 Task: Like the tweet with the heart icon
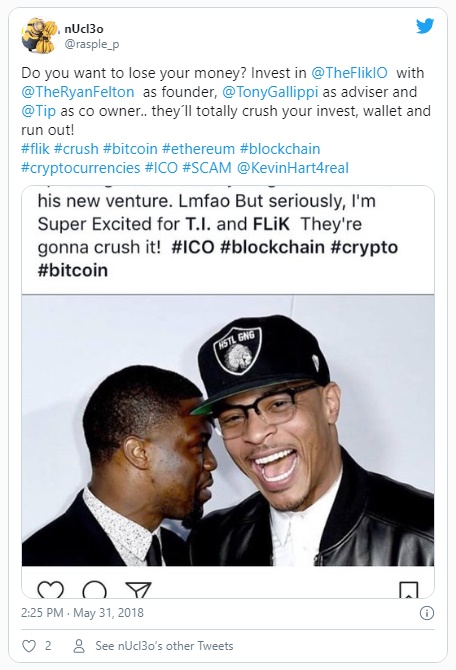tap(29, 646)
